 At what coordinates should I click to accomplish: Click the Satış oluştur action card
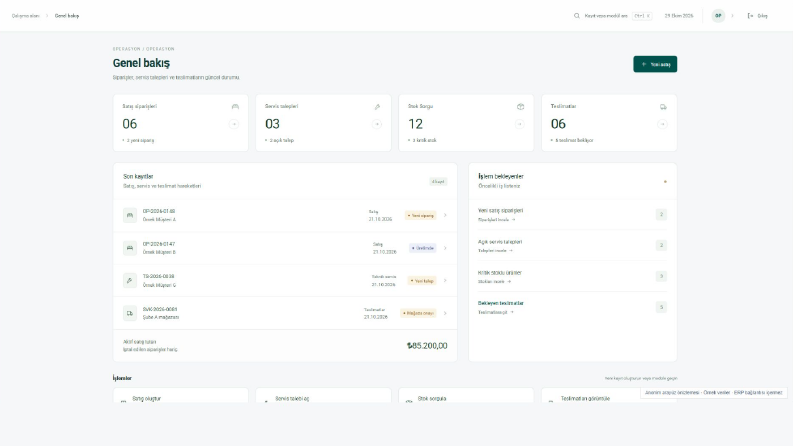point(181,395)
